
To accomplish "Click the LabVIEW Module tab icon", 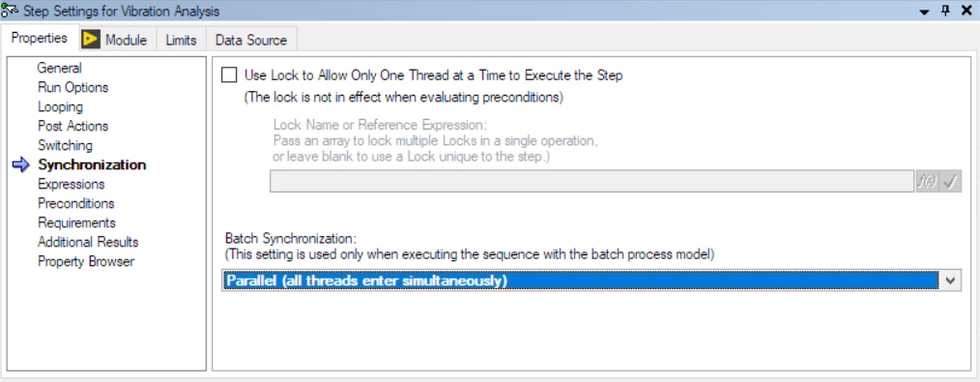I will (91, 40).
